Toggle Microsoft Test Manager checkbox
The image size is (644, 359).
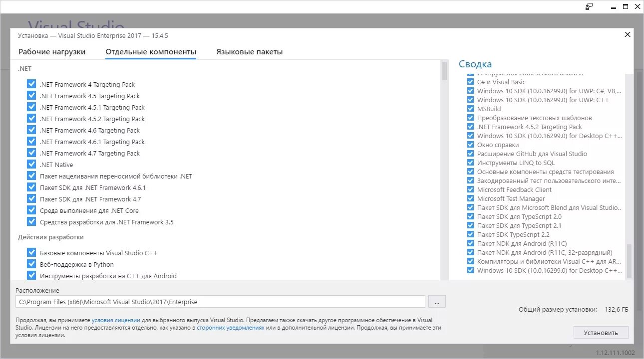(470, 198)
